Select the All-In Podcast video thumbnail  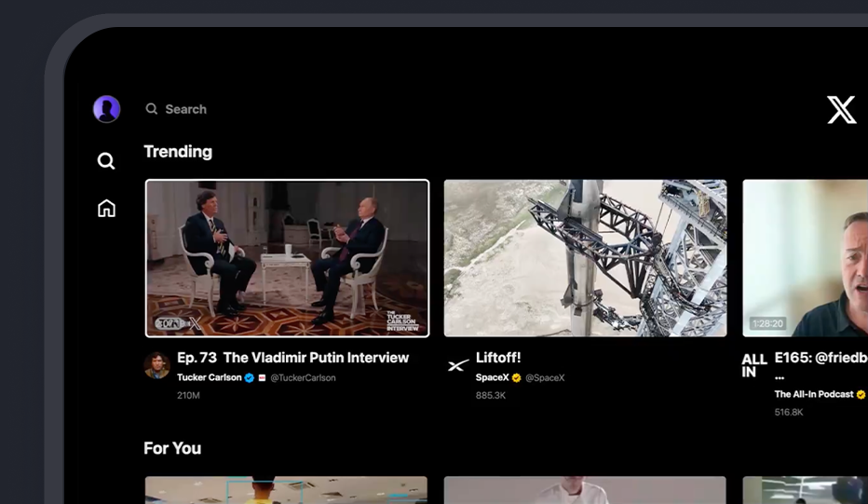tap(805, 258)
